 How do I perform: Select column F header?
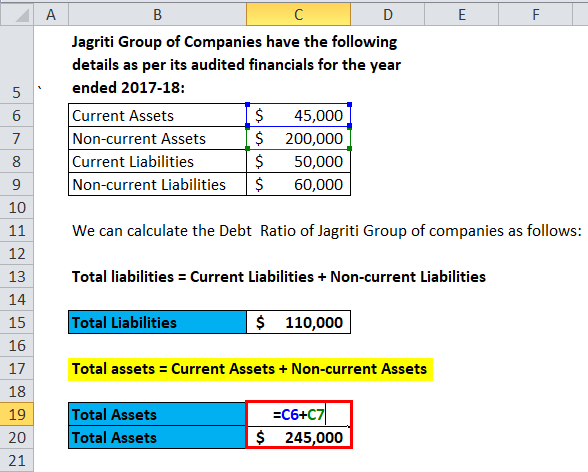click(x=536, y=15)
